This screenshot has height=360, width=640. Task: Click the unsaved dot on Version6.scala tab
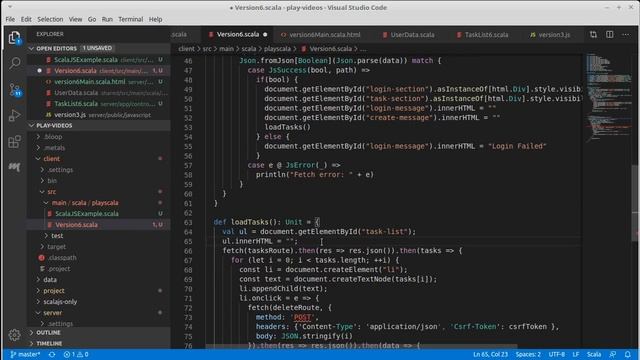[x=265, y=35]
